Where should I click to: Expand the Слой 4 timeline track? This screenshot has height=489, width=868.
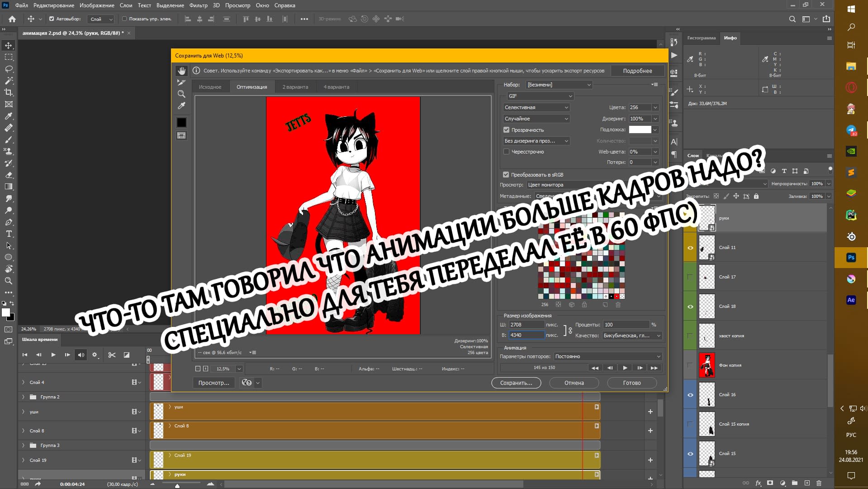pyautogui.click(x=24, y=383)
